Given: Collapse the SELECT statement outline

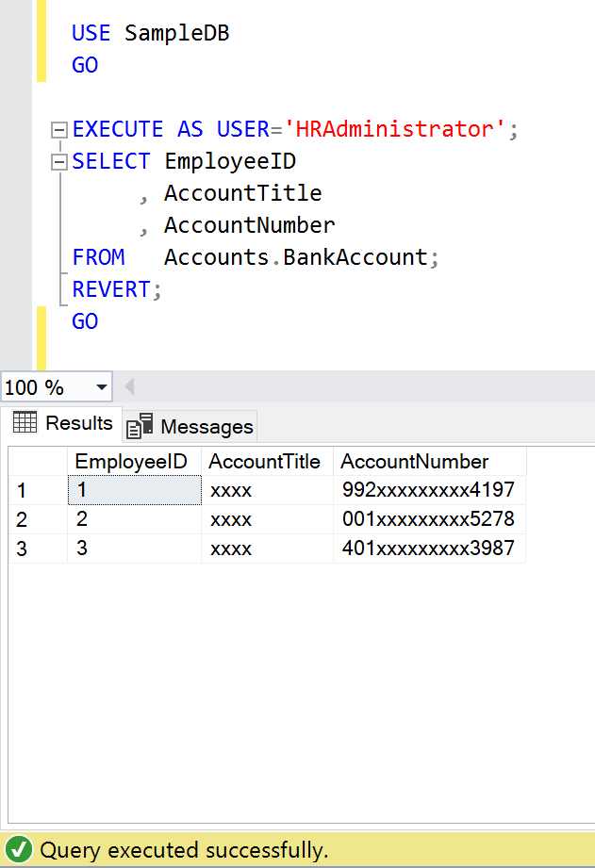Looking at the screenshot, I should point(59,162).
